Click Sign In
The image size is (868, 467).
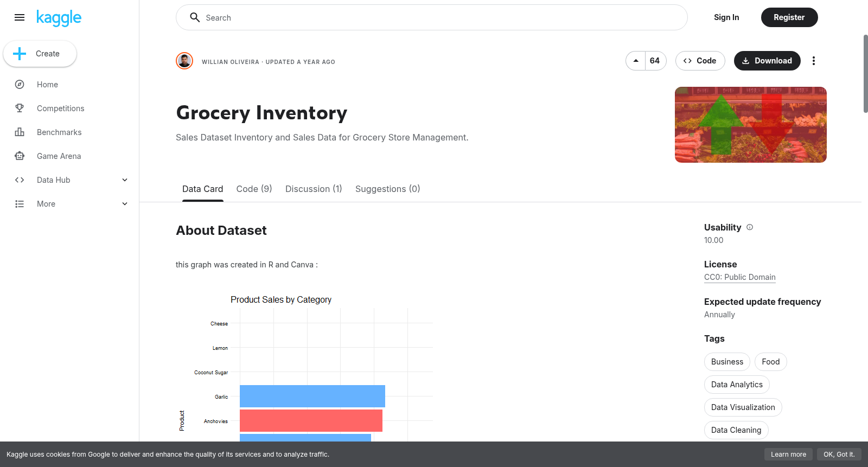click(726, 17)
